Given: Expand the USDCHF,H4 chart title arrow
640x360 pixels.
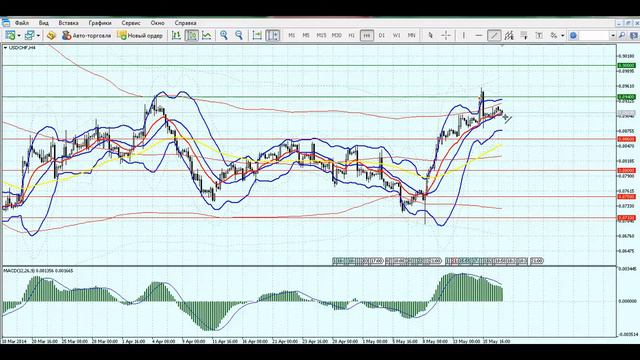Looking at the screenshot, I should coord(5,48).
